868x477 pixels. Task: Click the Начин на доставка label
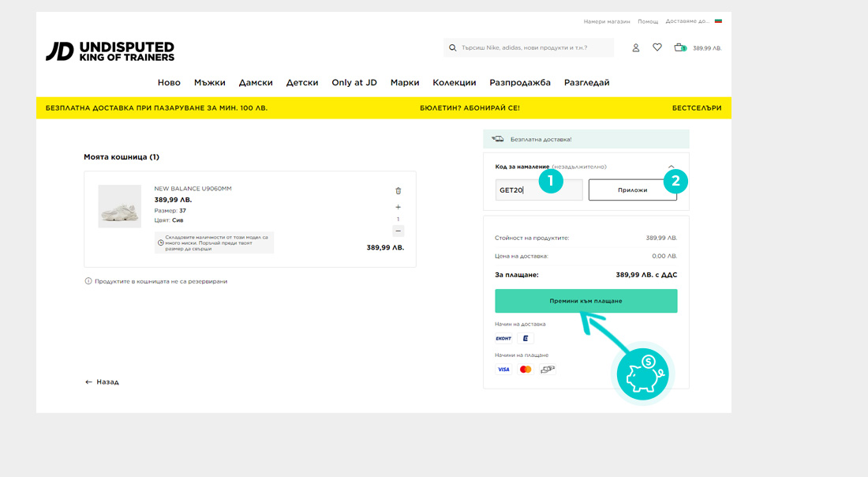click(x=520, y=324)
